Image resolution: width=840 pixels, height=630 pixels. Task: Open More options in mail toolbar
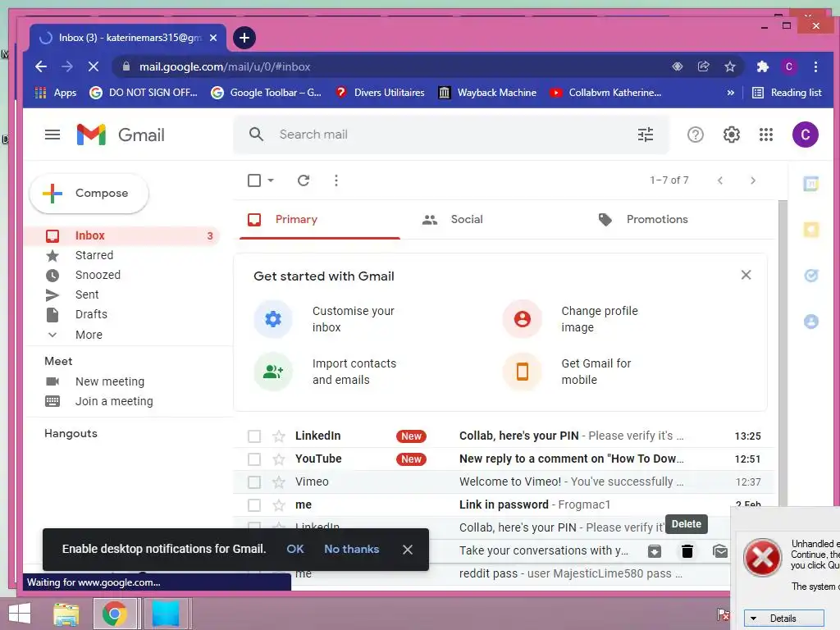point(336,180)
